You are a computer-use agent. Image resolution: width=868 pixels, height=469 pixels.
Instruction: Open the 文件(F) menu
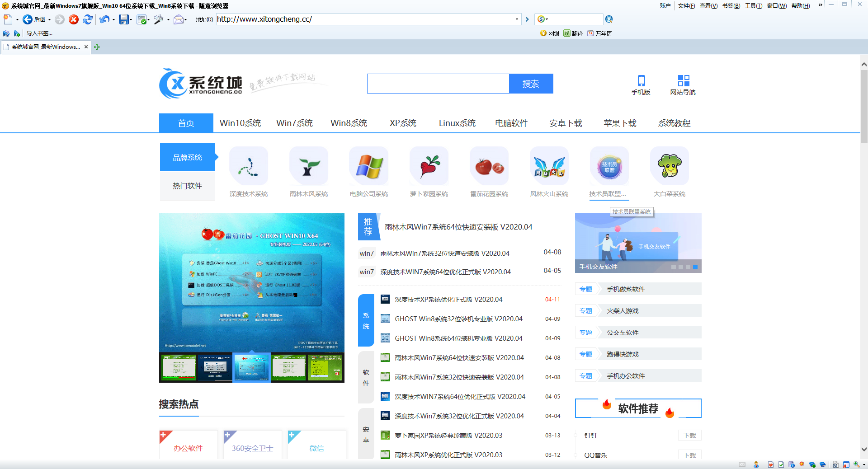point(686,5)
